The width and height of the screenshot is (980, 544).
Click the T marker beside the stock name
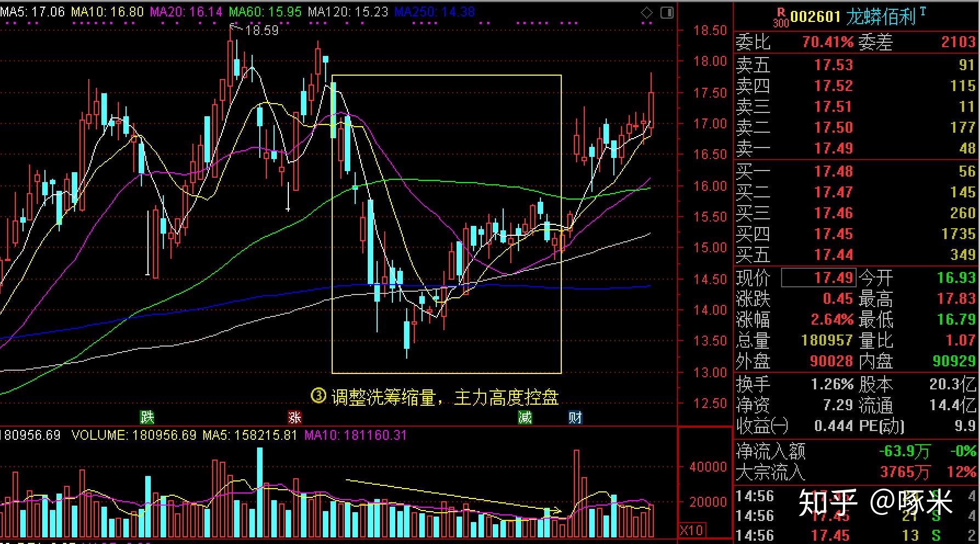pos(923,11)
